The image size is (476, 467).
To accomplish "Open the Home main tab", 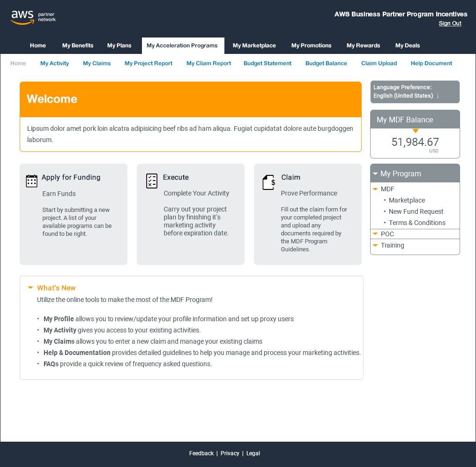I will (38, 45).
